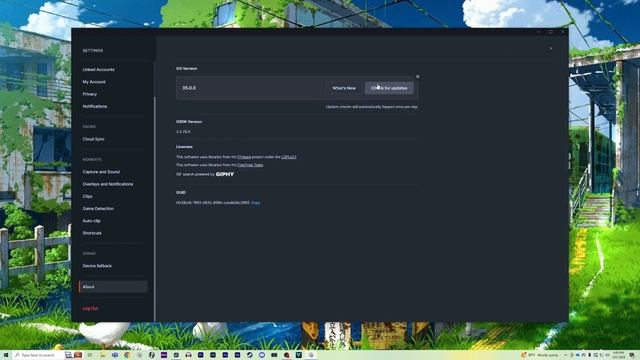Open the FFmpeg project link
Image resolution: width=640 pixels, height=360 pixels.
point(244,157)
